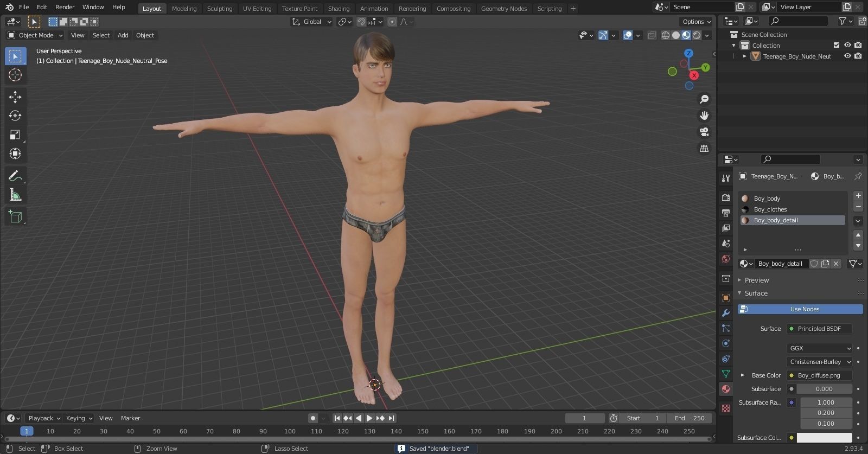Expand Teenage_Boy_Nude_Neut in outliner
Viewport: 868px width, 454px height.
pyautogui.click(x=745, y=56)
